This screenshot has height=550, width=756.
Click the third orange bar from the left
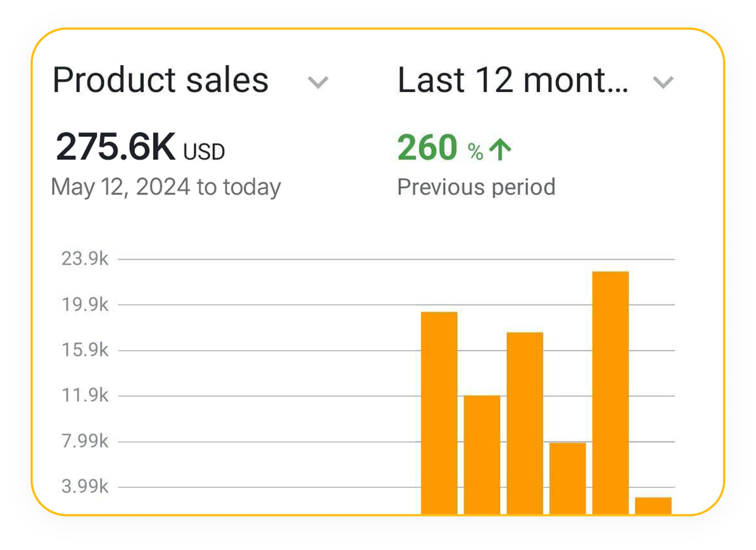(524, 423)
